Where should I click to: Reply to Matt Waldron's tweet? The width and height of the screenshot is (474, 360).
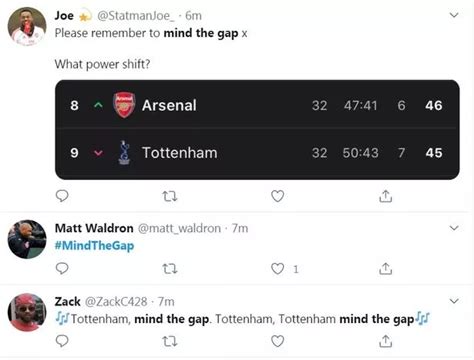point(62,268)
